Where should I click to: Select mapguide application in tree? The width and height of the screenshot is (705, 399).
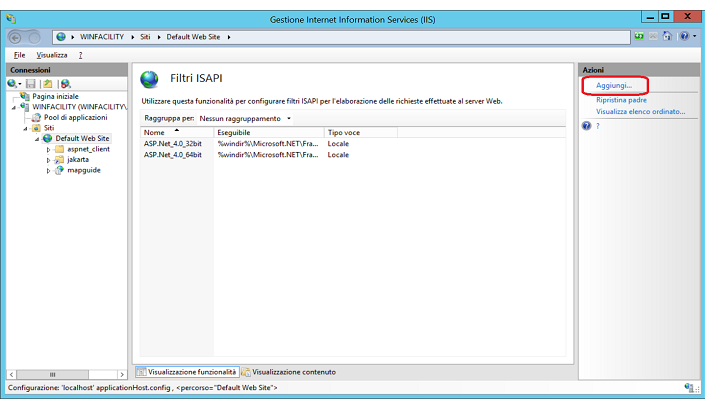[84, 170]
